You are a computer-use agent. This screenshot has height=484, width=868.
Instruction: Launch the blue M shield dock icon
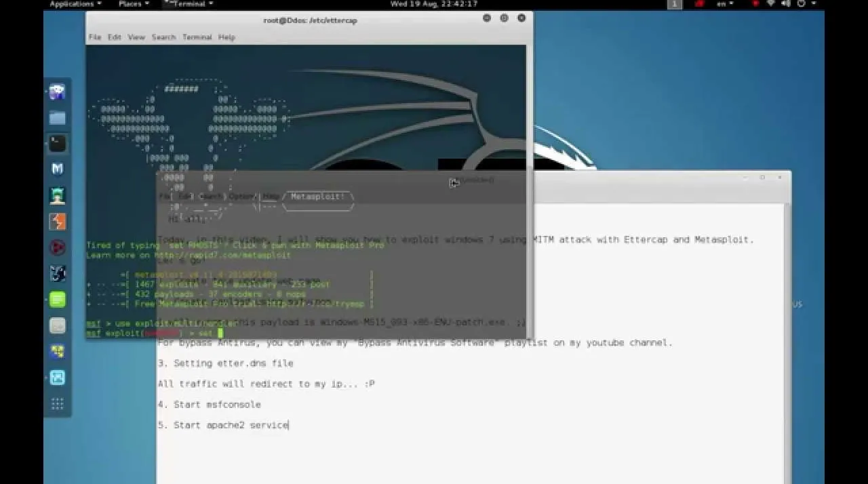tap(58, 169)
